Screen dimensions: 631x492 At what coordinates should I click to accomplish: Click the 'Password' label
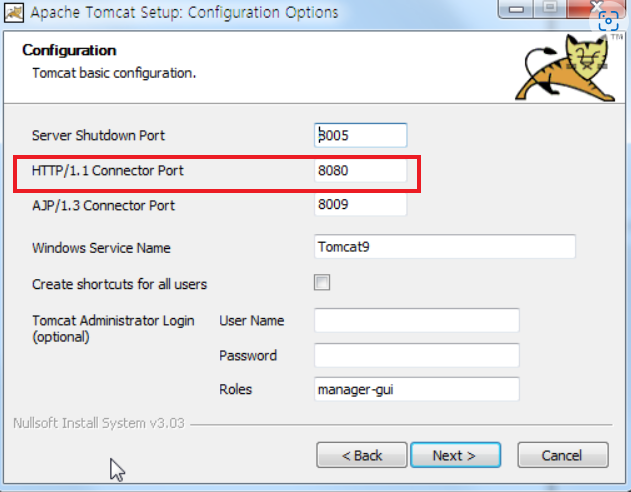click(x=248, y=356)
